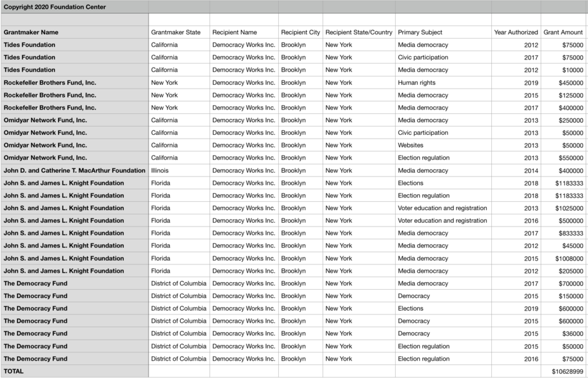Click the Grantmaker Name column header
The height and width of the screenshot is (379, 588).
tap(74, 32)
